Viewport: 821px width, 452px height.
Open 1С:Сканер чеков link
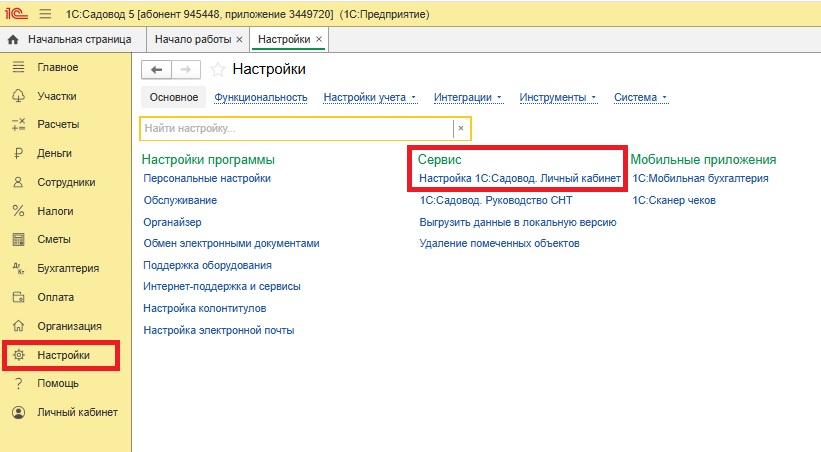click(x=674, y=201)
